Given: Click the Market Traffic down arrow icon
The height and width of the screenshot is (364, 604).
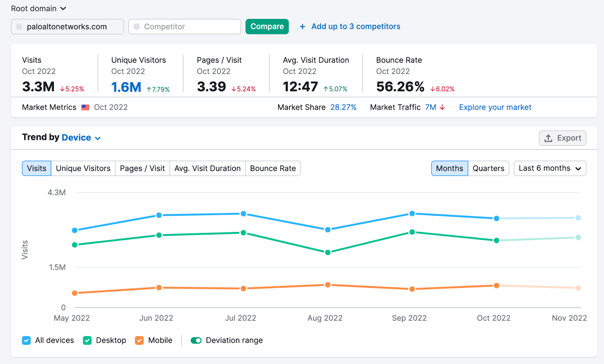Looking at the screenshot, I should [442, 108].
